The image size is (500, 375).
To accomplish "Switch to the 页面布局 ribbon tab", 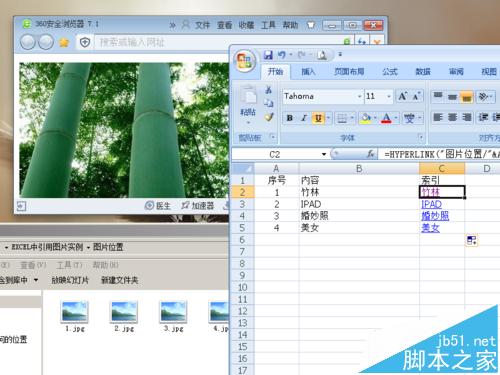I will pyautogui.click(x=349, y=71).
